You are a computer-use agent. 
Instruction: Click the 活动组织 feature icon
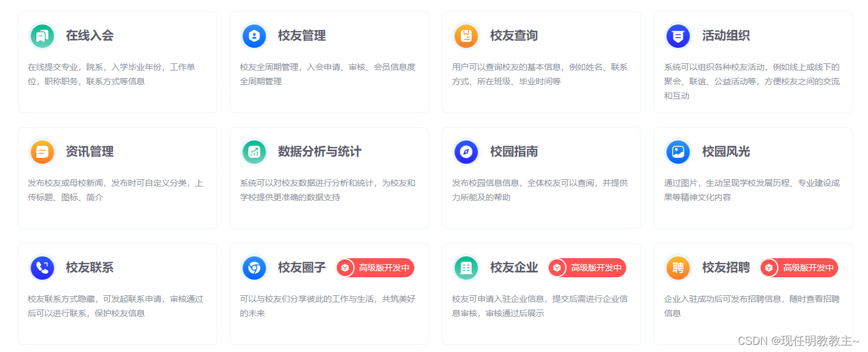pyautogui.click(x=678, y=36)
